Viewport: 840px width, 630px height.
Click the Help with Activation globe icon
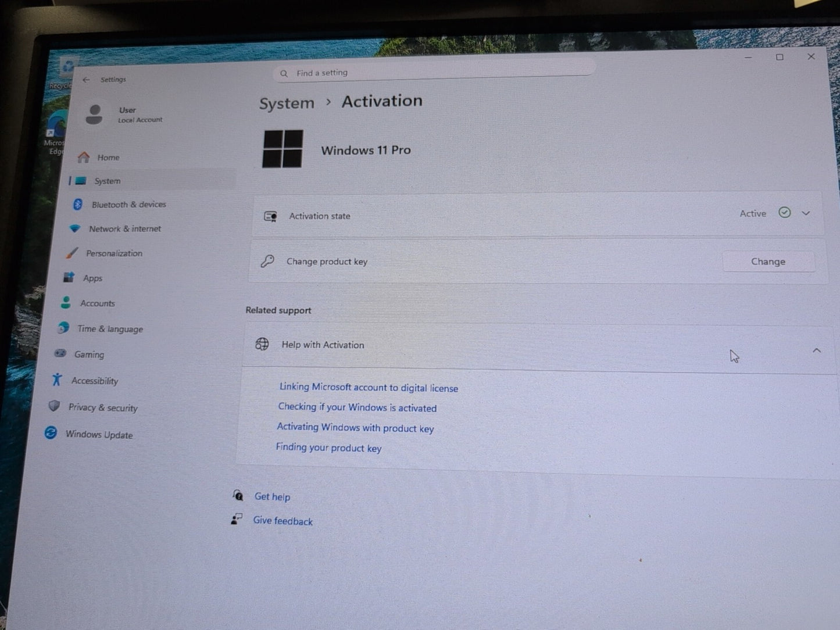[262, 344]
